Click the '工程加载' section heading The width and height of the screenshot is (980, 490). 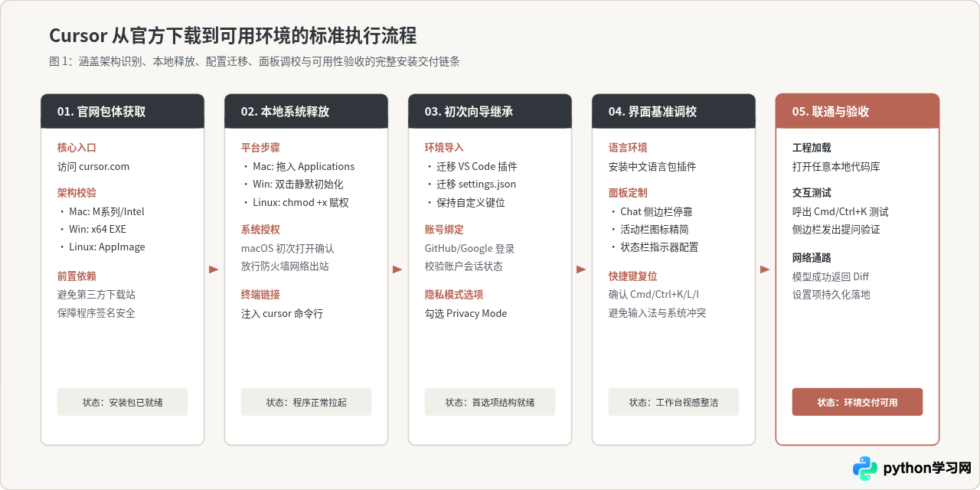coord(812,148)
